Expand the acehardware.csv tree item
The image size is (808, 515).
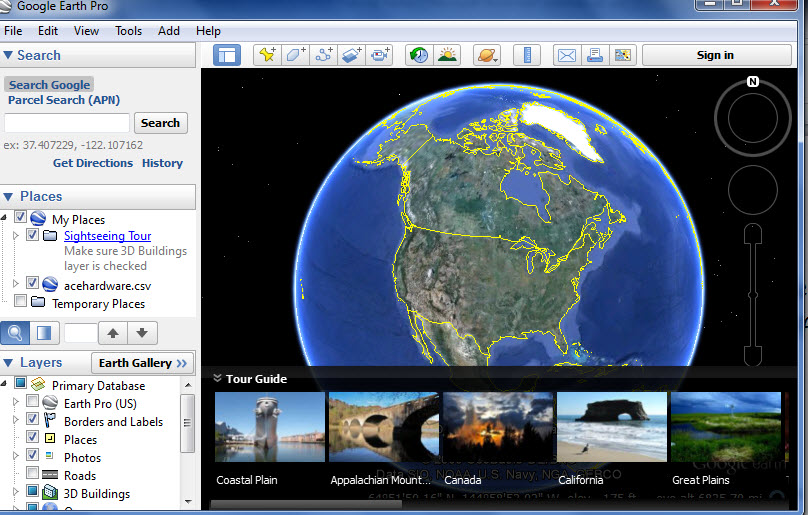(x=15, y=284)
